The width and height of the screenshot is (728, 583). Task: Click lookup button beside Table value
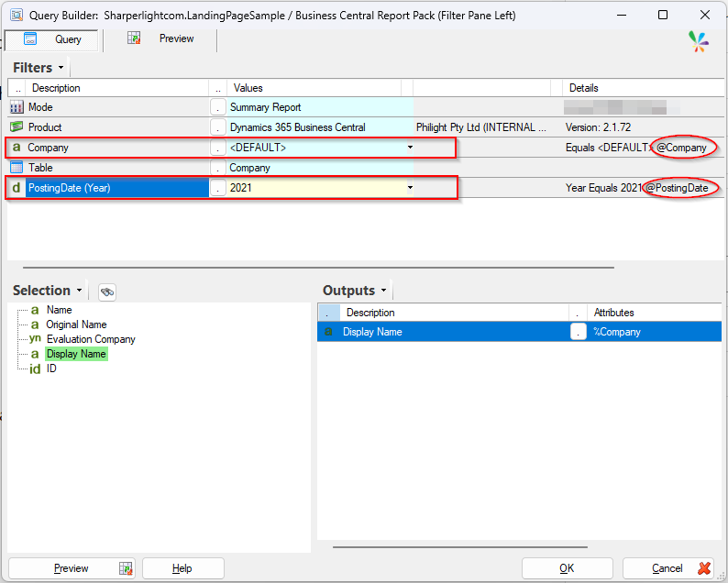click(217, 168)
